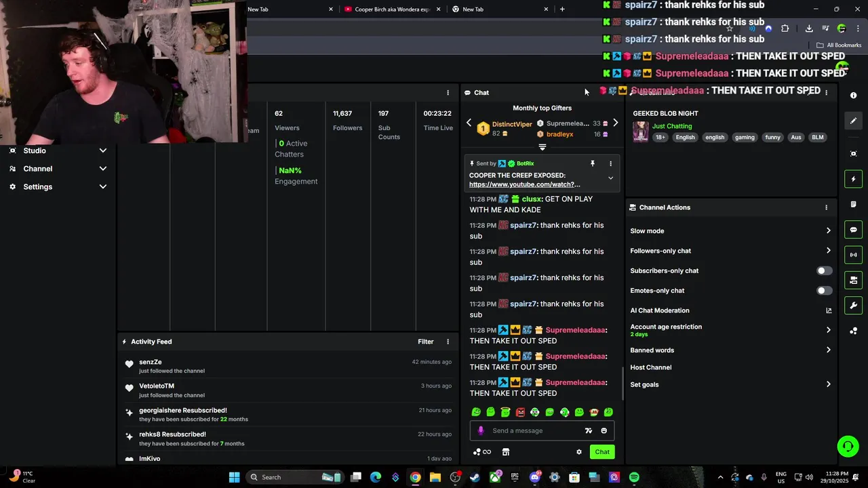This screenshot has height=488, width=868.
Task: Click the broadcast signal sidebar icon
Action: pos(853,255)
